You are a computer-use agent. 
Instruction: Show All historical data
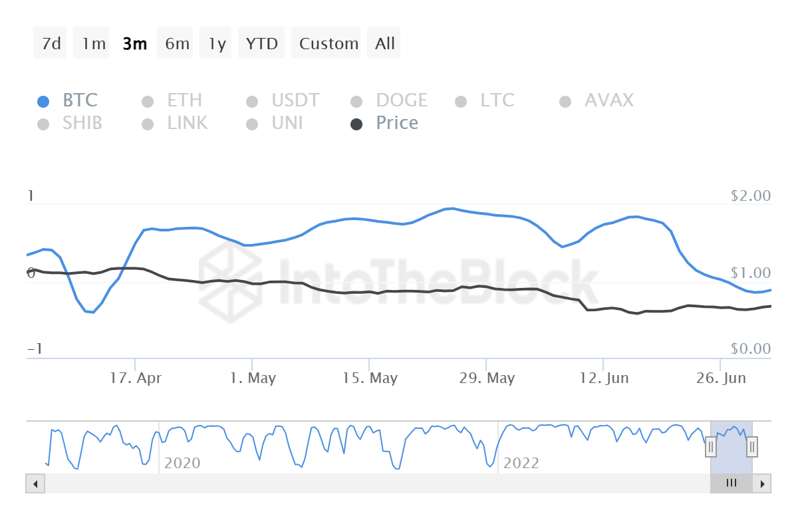(x=384, y=44)
